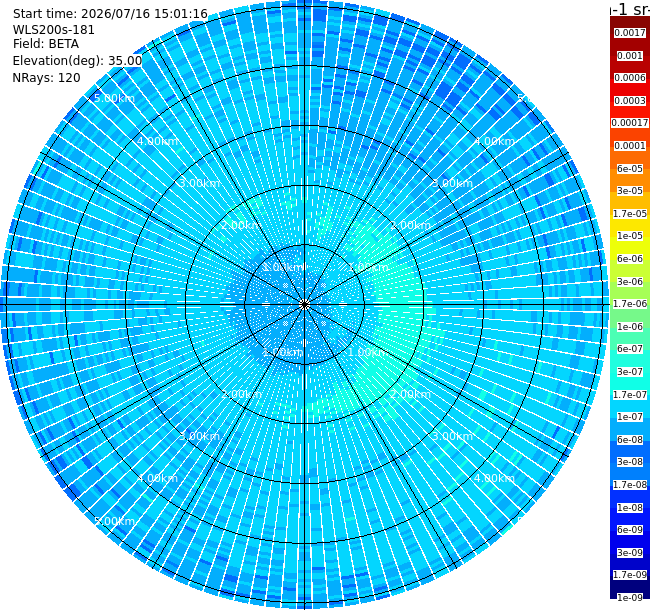Viewport: 650px width, 610px height.
Task: Click the upper-right 2.00km range label
Action: (x=410, y=225)
